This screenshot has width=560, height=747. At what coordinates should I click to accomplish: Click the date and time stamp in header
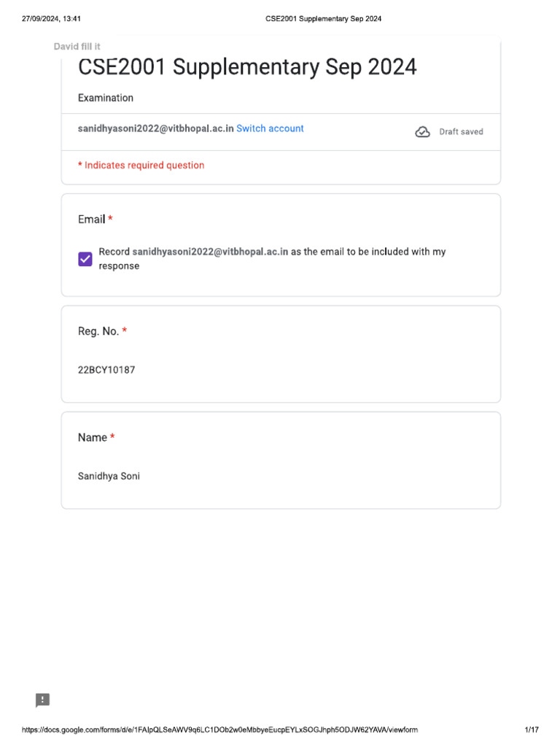[56, 18]
